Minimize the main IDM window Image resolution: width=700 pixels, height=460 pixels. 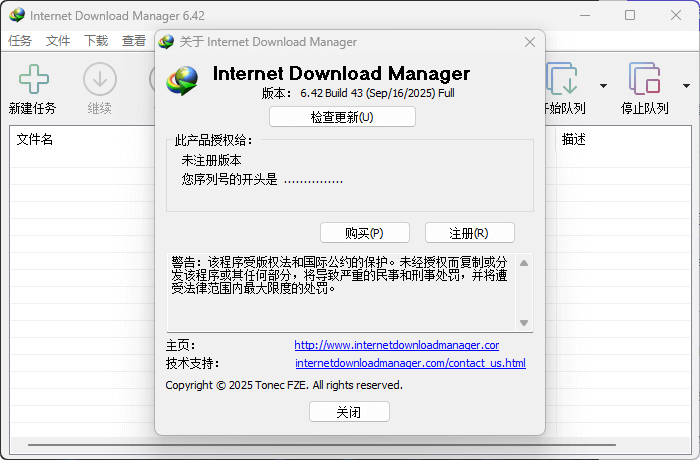click(x=585, y=15)
